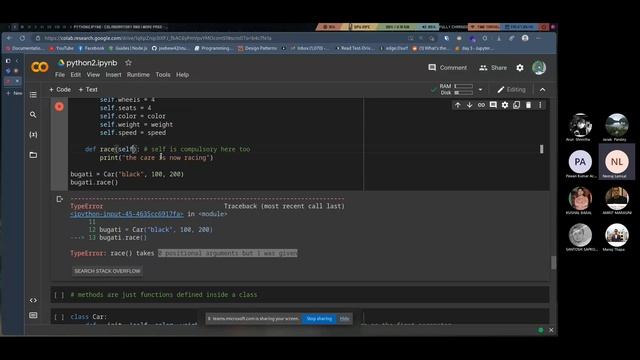Open the Find and replace search icon
The image size is (640, 360).
(33, 115)
